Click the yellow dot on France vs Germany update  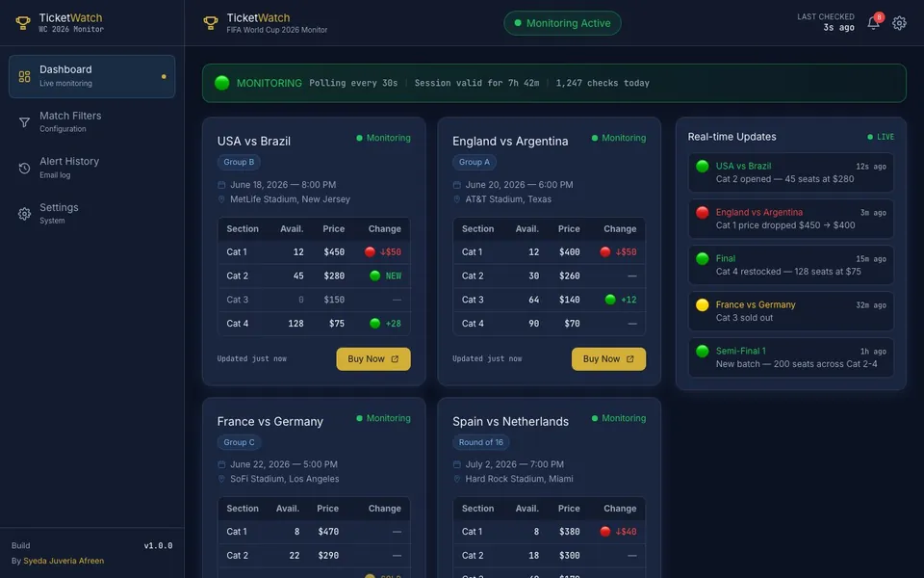point(703,305)
